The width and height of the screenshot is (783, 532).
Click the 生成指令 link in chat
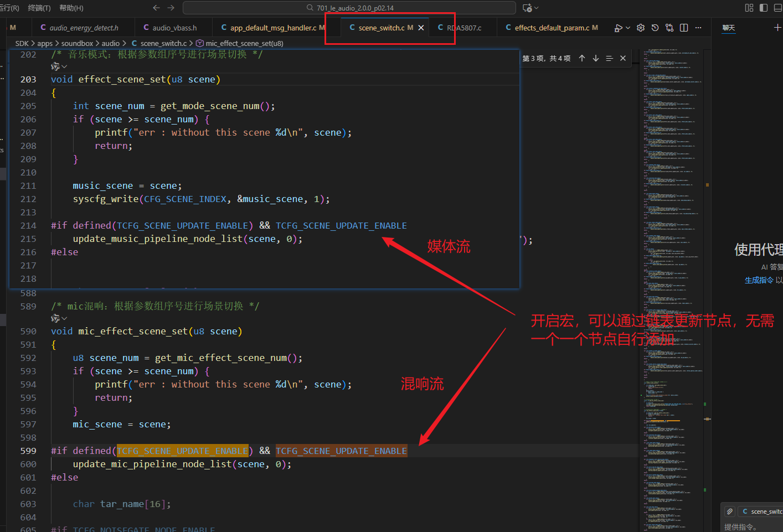tap(759, 280)
